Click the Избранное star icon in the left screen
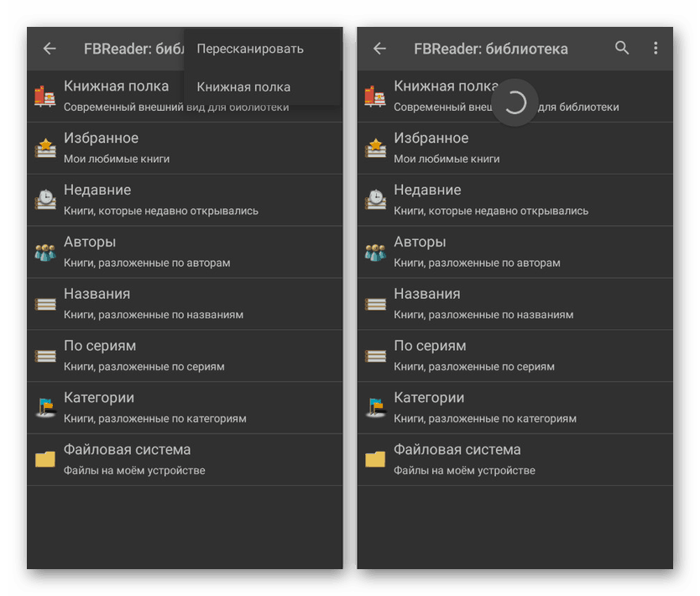Image resolution: width=700 pixels, height=596 pixels. click(45, 148)
